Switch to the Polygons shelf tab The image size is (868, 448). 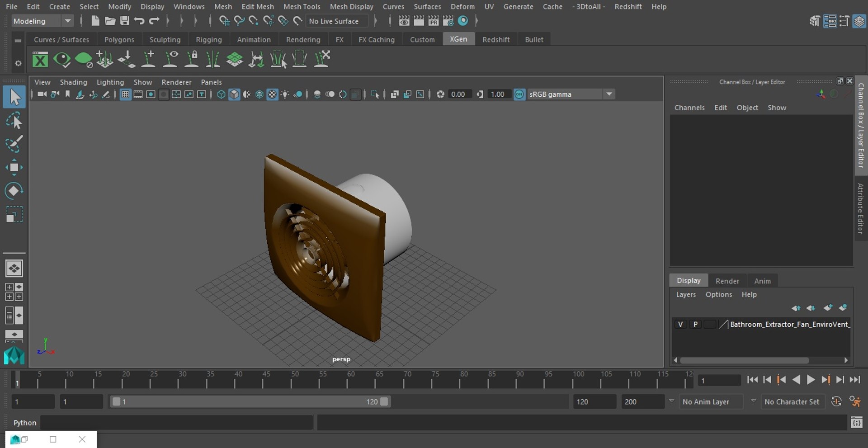click(119, 40)
